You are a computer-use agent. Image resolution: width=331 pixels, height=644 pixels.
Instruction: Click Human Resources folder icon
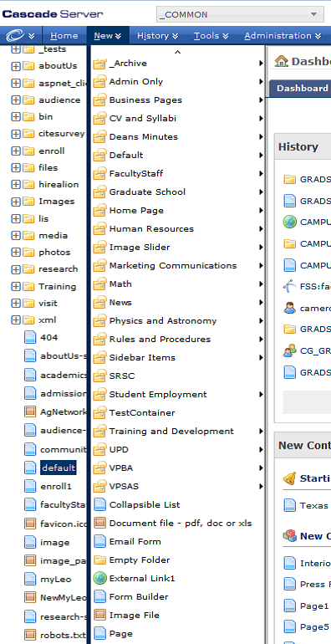tap(99, 229)
